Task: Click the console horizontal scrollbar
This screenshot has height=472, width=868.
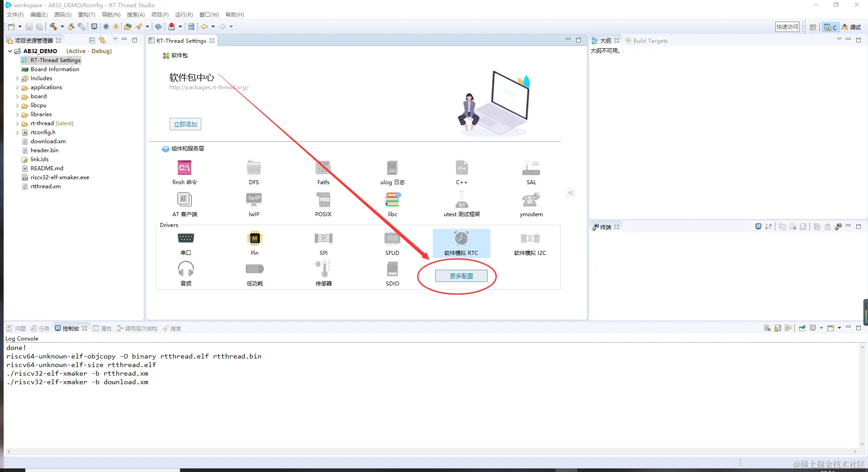Action: point(432,451)
